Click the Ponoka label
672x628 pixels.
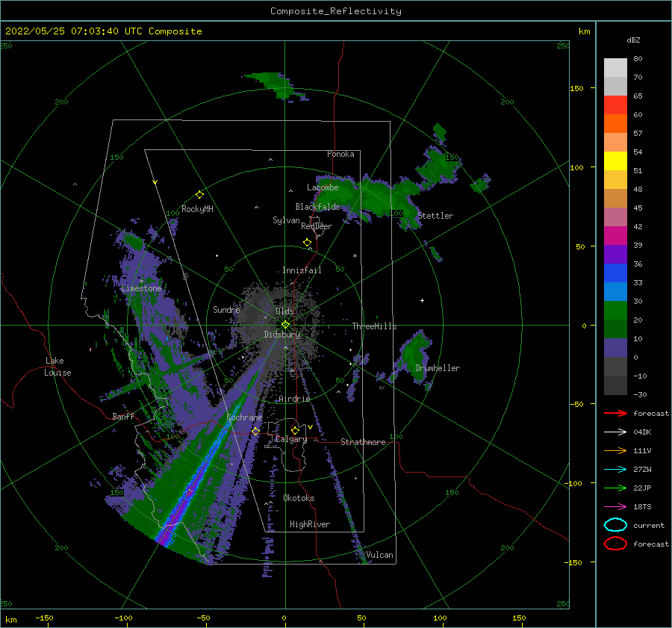tap(340, 154)
